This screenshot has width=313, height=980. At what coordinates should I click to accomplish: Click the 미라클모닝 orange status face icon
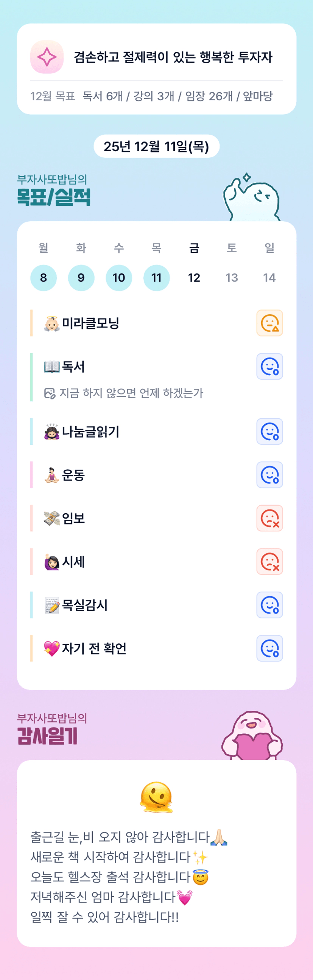pyautogui.click(x=269, y=323)
